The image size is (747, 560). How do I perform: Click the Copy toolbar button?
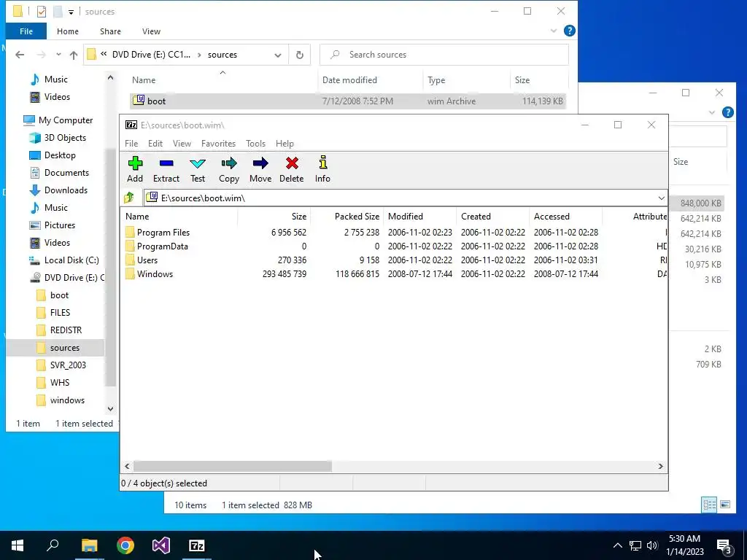pyautogui.click(x=229, y=169)
